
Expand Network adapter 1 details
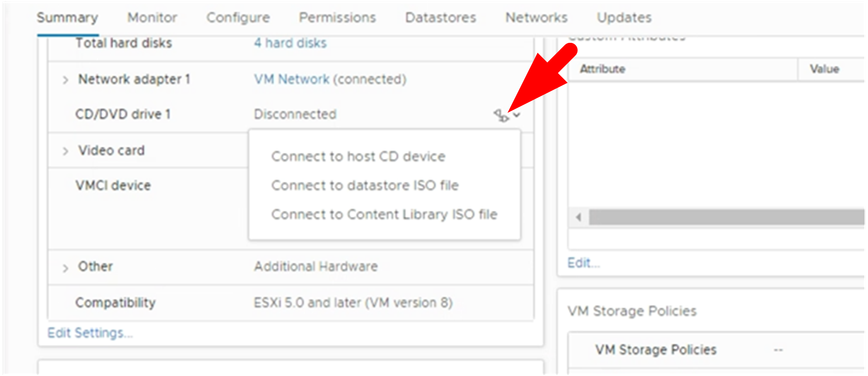click(66, 80)
